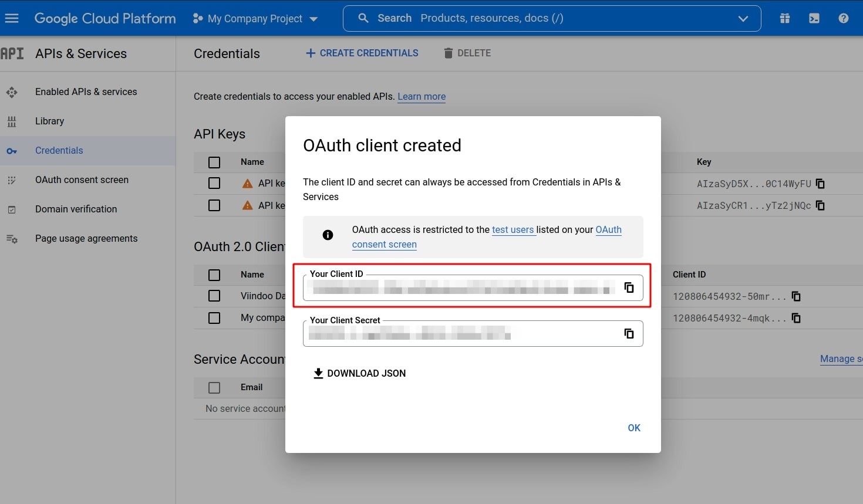Open the Google apps grid icon

point(785,18)
